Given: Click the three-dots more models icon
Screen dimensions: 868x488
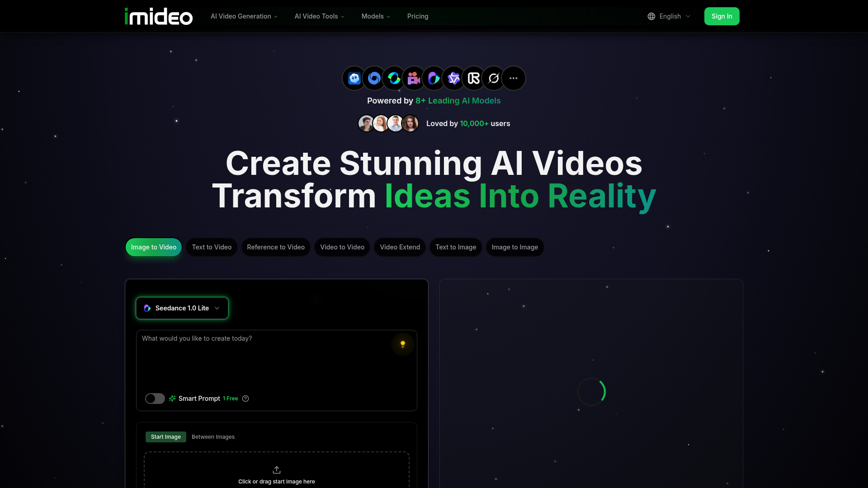Looking at the screenshot, I should click(x=513, y=79).
